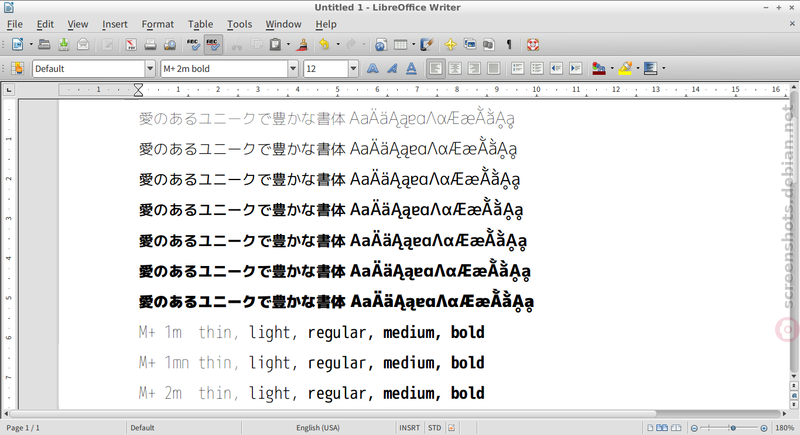Open Data Sources

tap(489, 45)
